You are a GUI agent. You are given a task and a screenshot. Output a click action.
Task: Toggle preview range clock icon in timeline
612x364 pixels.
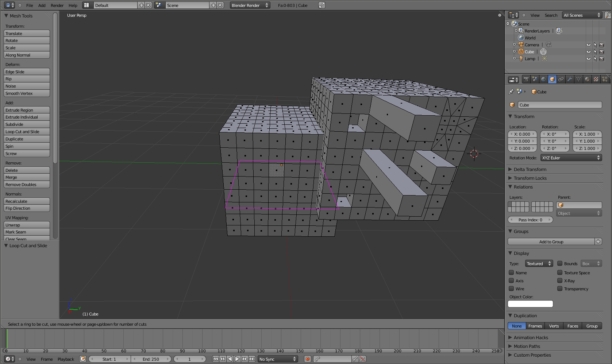83,359
